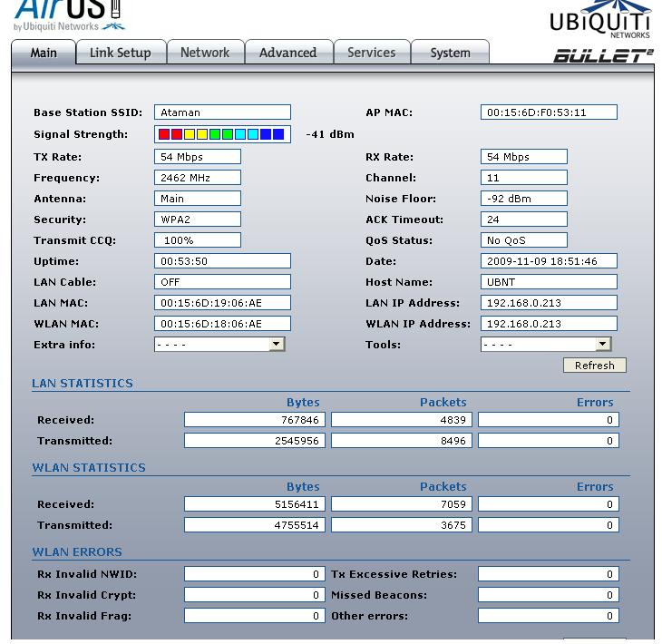Click the Frequency 2462 MHz value
662x644 pixels.
198,178
